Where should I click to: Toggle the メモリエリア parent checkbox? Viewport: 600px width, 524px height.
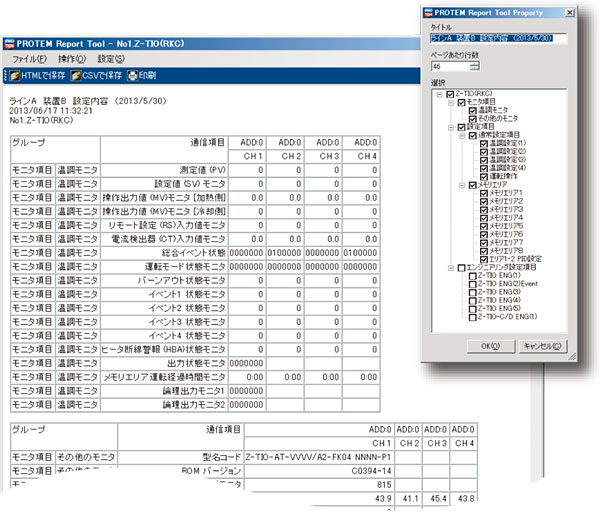[x=473, y=185]
